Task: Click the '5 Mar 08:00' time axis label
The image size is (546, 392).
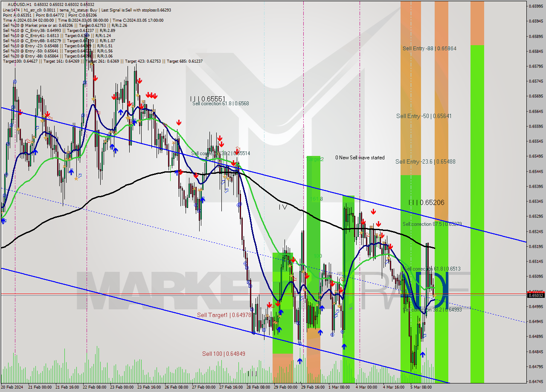Action: click(x=421, y=387)
